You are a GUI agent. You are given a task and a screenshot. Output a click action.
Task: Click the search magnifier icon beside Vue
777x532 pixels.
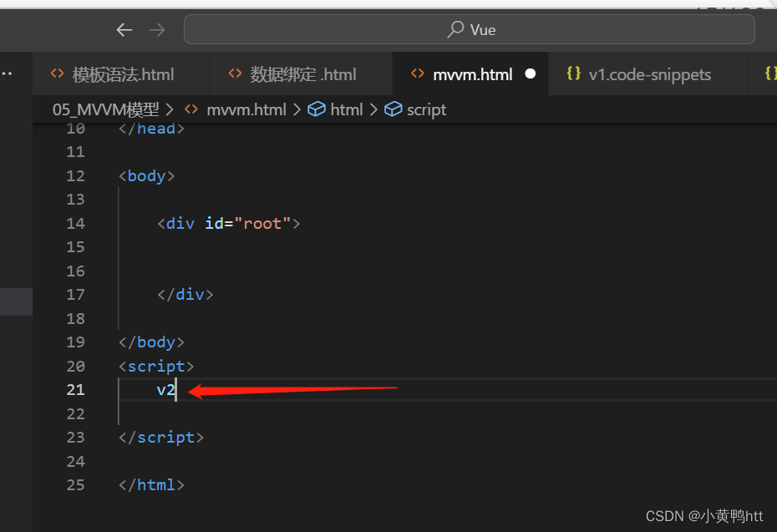click(455, 30)
